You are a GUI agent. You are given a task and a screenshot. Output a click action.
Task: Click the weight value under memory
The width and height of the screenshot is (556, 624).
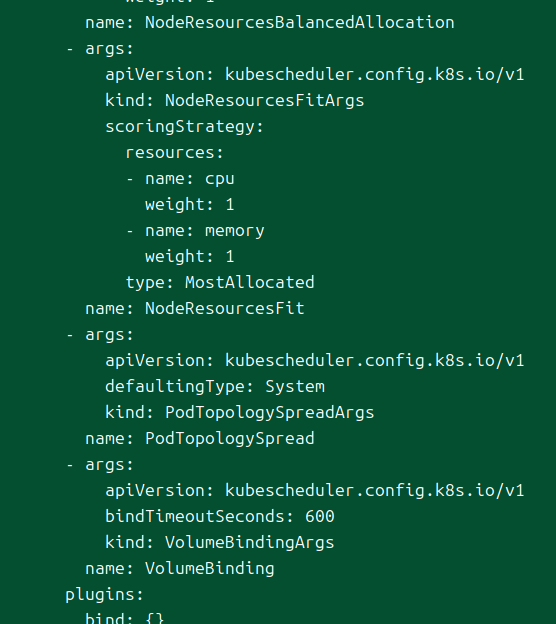(x=230, y=257)
